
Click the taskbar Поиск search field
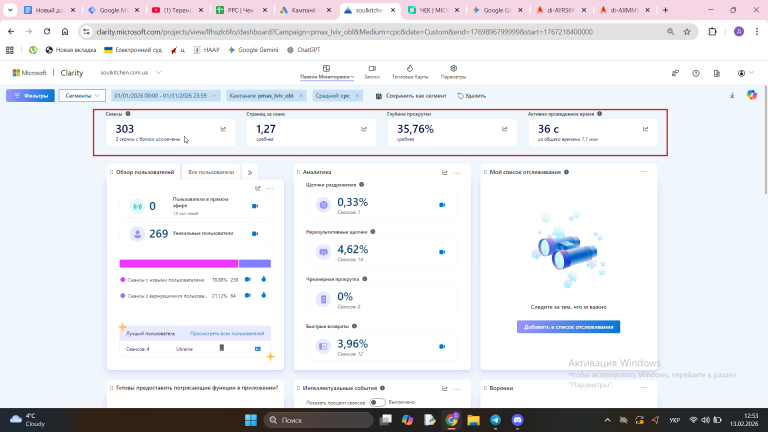319,420
